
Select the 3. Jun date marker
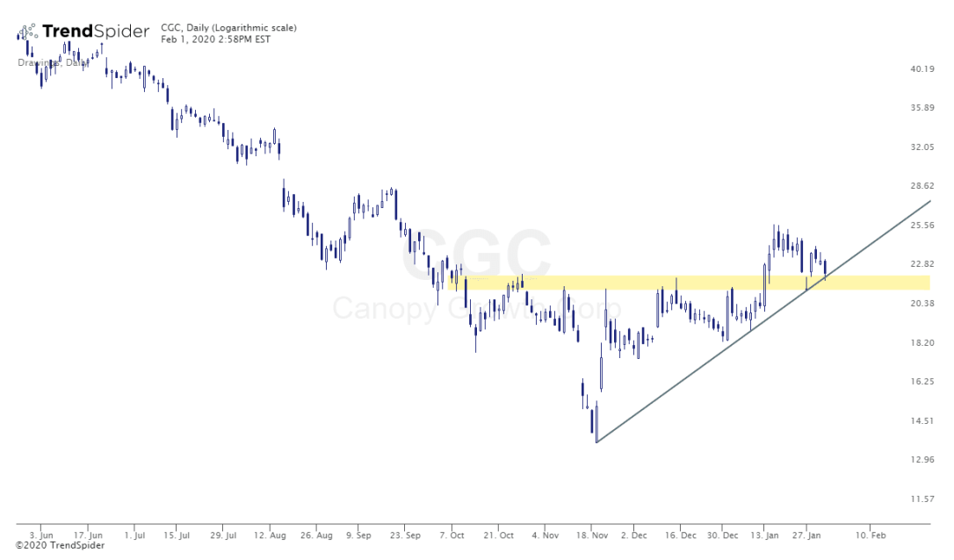coord(41,534)
